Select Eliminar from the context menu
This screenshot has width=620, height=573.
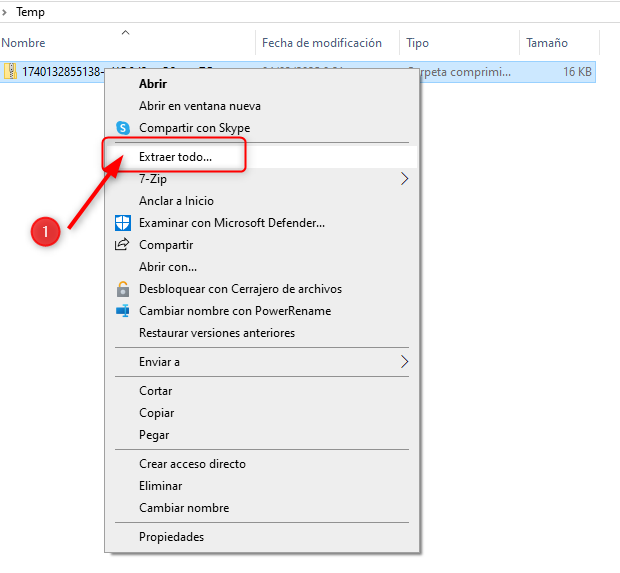tap(161, 486)
